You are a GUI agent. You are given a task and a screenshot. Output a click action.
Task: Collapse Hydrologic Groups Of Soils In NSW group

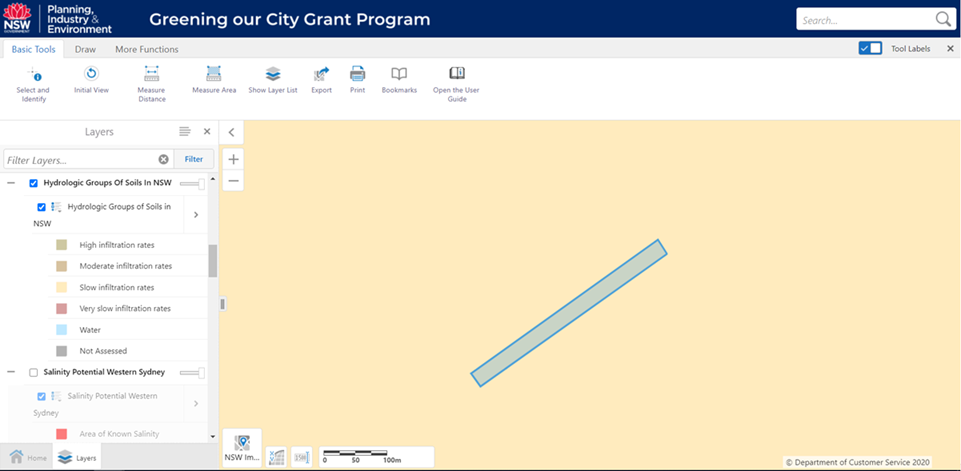point(11,183)
